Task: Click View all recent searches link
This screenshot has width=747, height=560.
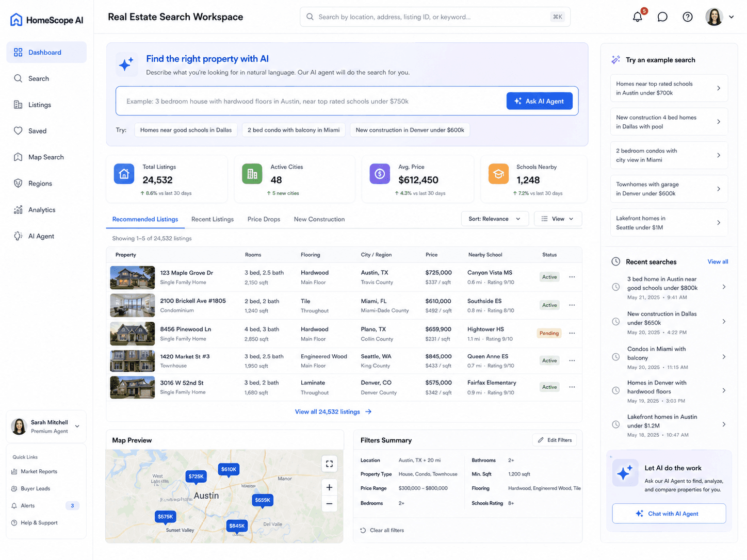Action: point(718,261)
